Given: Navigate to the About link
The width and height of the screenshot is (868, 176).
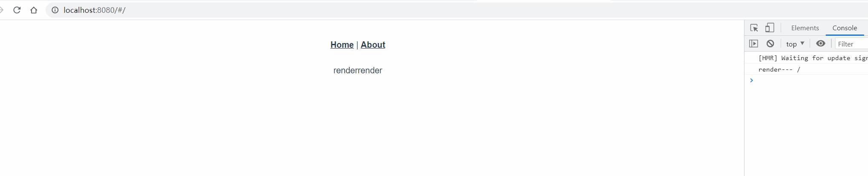Looking at the screenshot, I should tap(373, 45).
